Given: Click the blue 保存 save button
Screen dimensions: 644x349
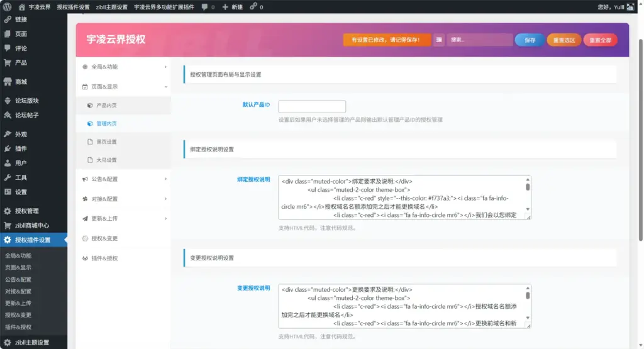Looking at the screenshot, I should (530, 40).
